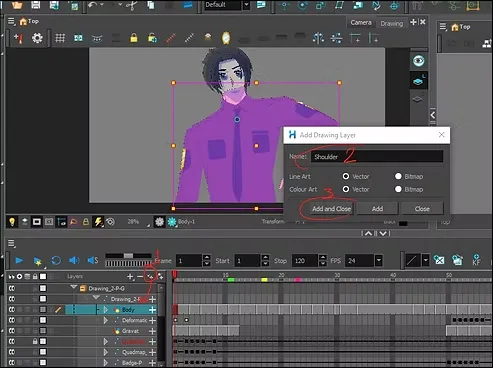The width and height of the screenshot is (493, 368).
Task: Expand the Body layer triangle
Action: [x=105, y=310]
